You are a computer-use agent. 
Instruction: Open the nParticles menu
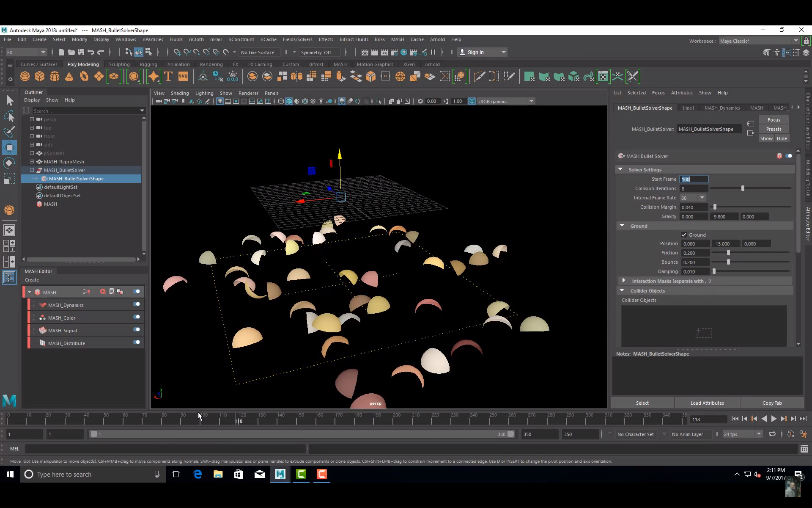153,39
